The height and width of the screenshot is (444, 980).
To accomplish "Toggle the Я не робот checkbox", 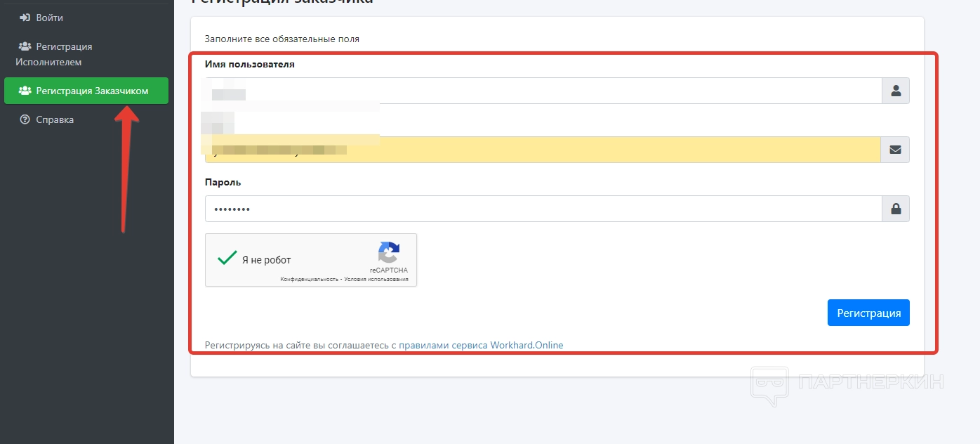I will (227, 259).
